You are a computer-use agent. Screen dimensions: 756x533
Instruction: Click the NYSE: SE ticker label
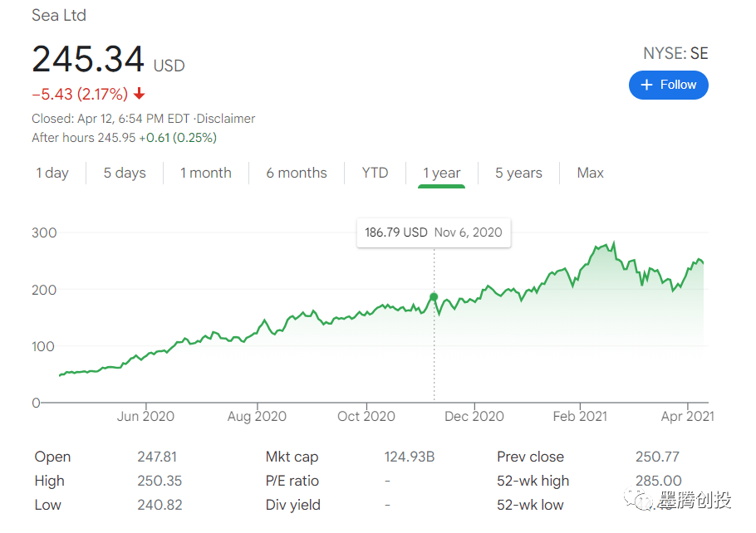pyautogui.click(x=675, y=54)
